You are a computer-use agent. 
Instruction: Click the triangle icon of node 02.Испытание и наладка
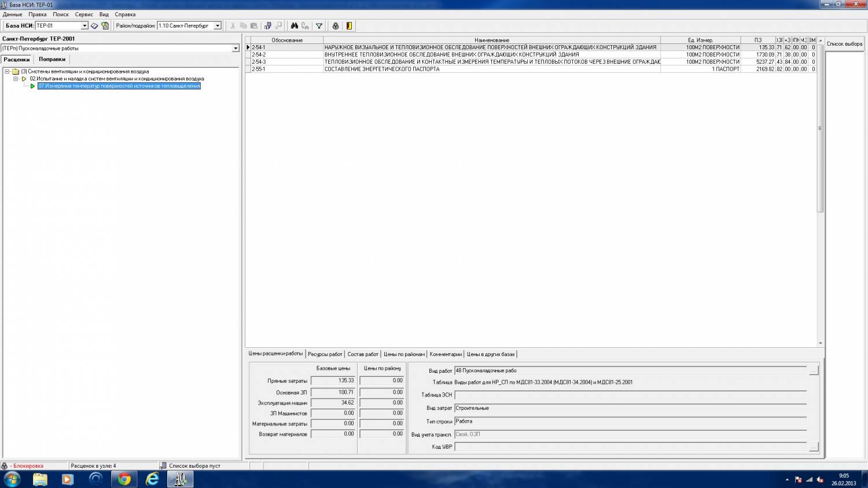point(24,79)
